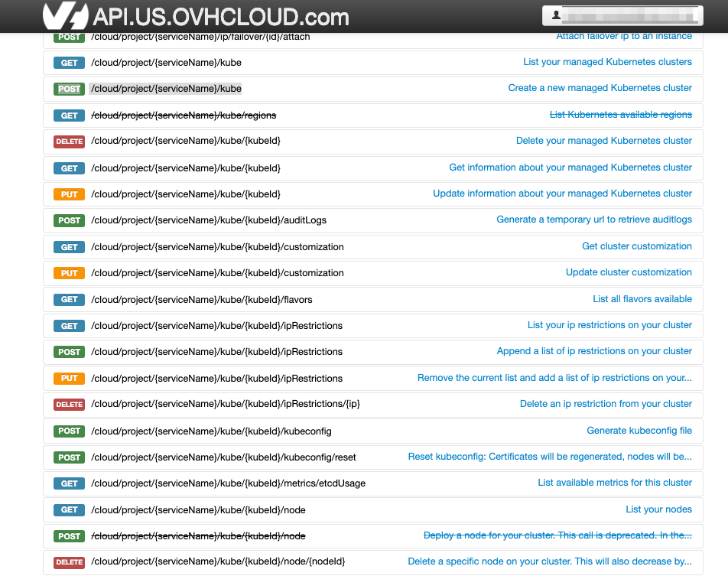Screen dimensions: 728x576
Task: Open 'Generate kubeconfig file' description link
Action: click(x=639, y=431)
